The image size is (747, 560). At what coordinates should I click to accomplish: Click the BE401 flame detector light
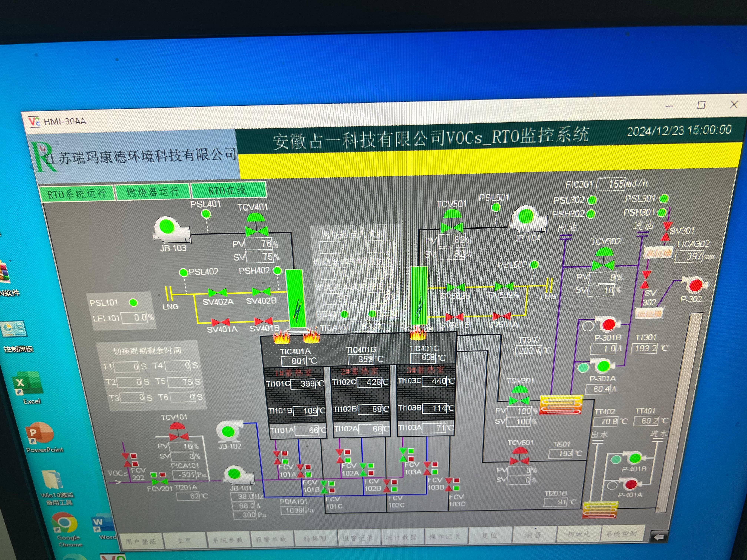[344, 314]
